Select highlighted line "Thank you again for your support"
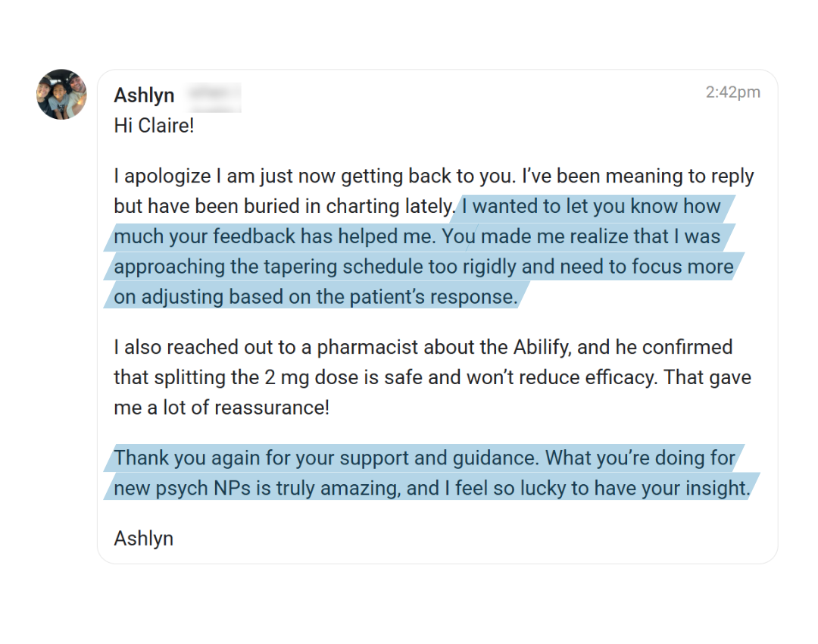This screenshot has width=818, height=644. coord(326,458)
